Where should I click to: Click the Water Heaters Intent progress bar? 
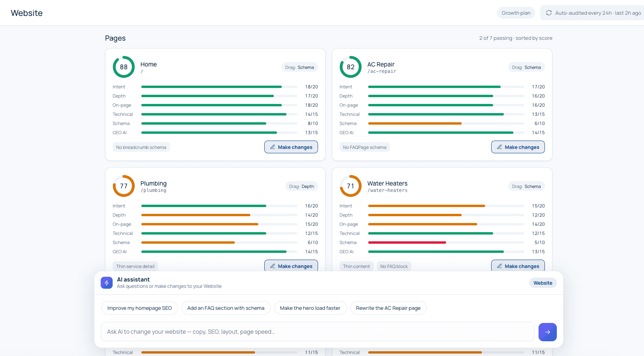coord(446,206)
